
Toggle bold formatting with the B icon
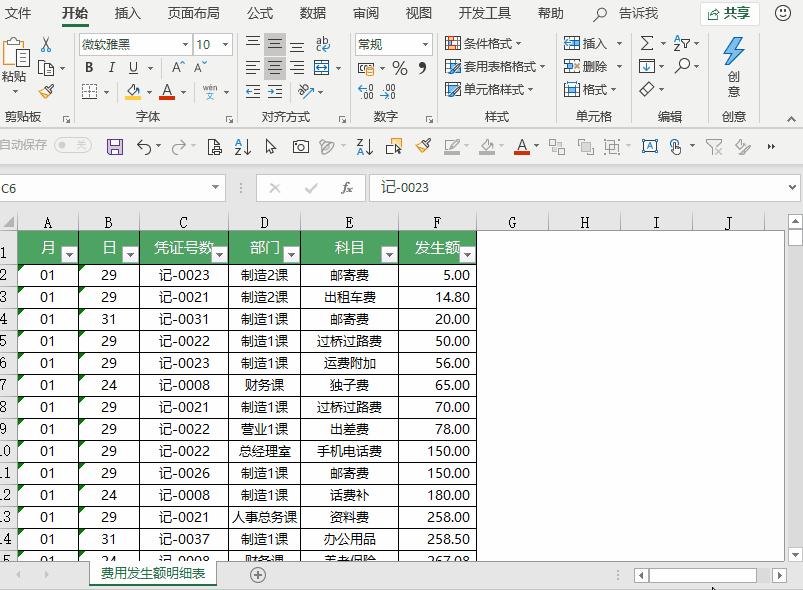[x=88, y=68]
